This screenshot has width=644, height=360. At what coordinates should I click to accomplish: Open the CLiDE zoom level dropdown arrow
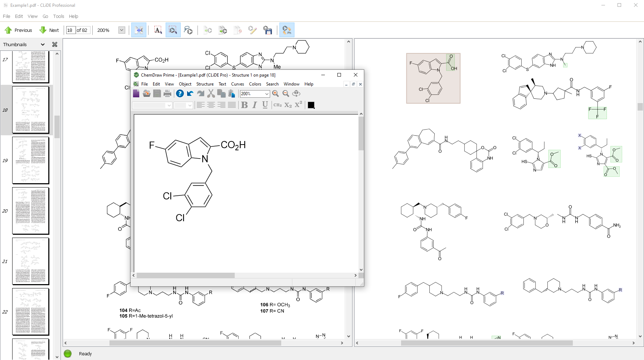(x=122, y=30)
